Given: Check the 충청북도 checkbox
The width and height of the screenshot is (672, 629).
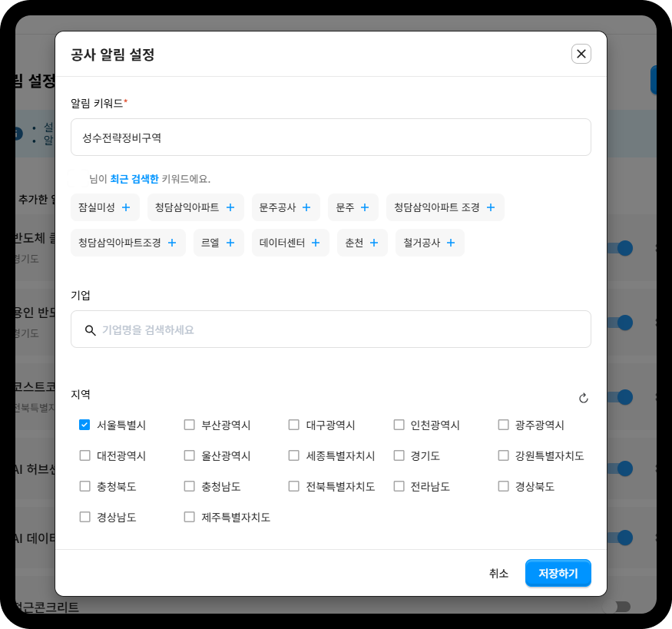Looking at the screenshot, I should [84, 486].
